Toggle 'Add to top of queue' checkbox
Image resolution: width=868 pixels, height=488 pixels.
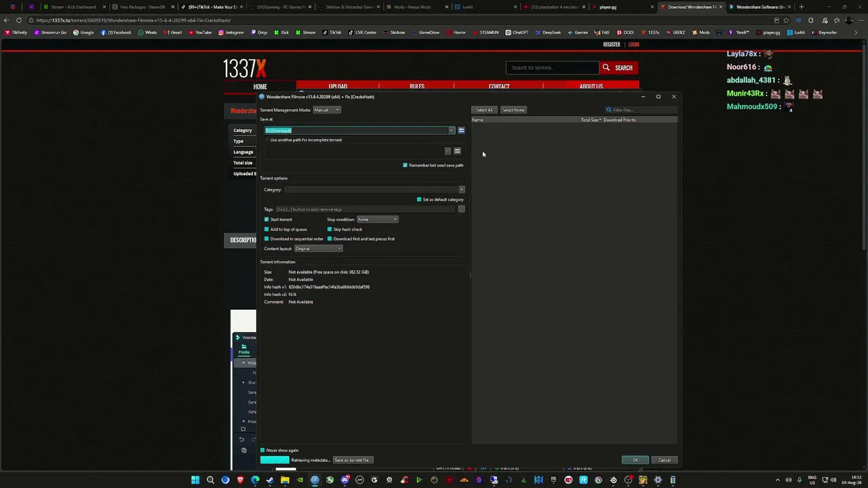(267, 229)
